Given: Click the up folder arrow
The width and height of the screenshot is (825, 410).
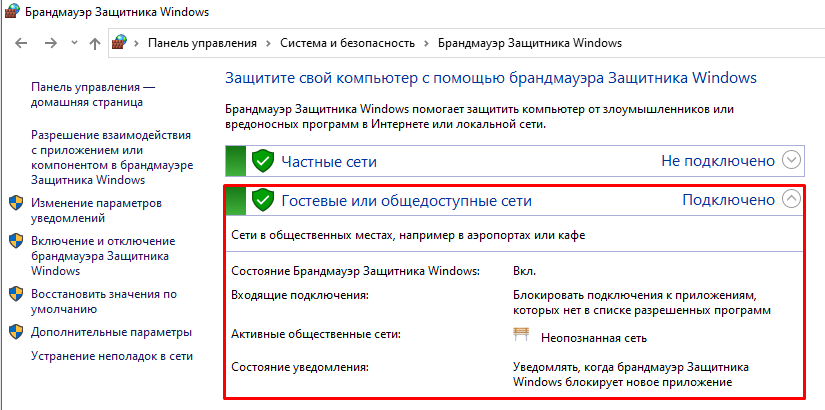Looking at the screenshot, I should click(95, 43).
